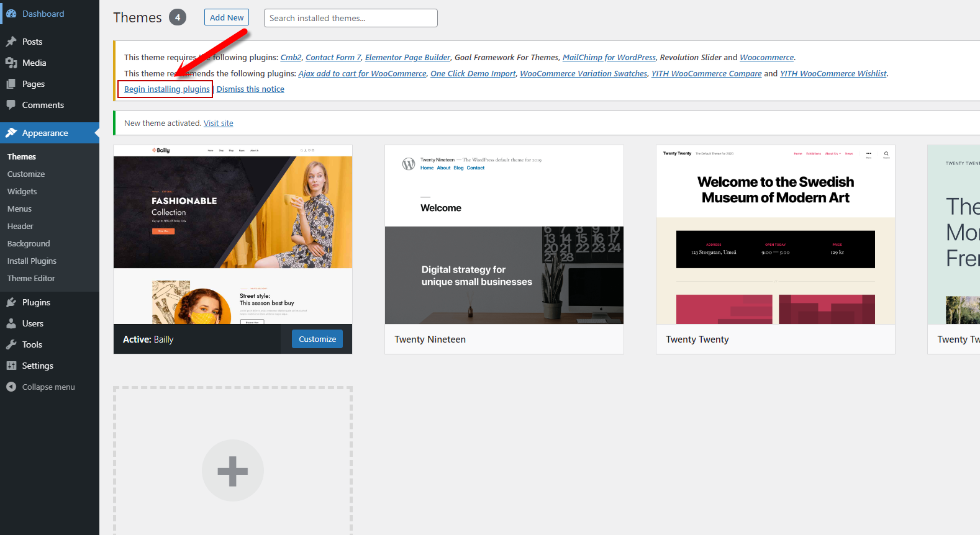980x535 pixels.
Task: Open the Background submenu item
Action: 29,243
